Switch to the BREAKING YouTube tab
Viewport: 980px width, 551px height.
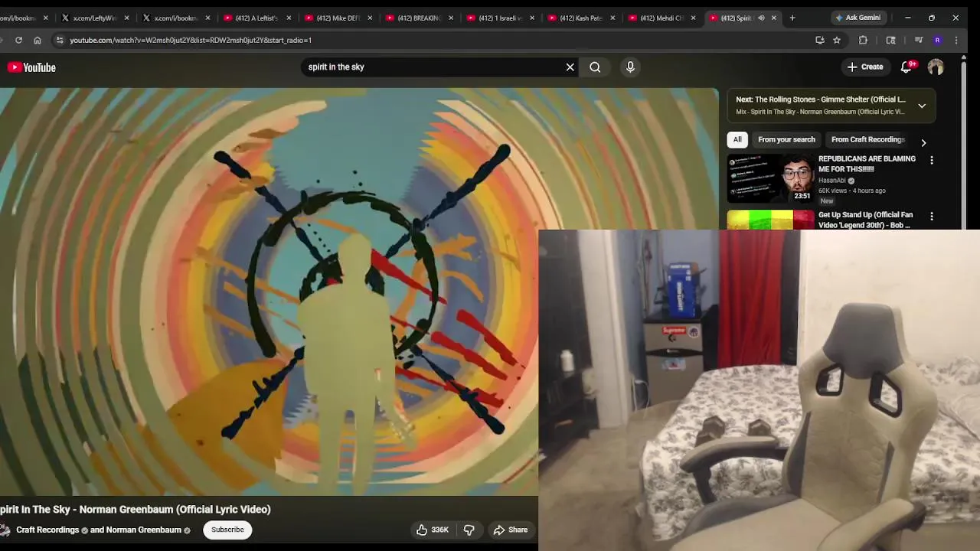pyautogui.click(x=418, y=18)
